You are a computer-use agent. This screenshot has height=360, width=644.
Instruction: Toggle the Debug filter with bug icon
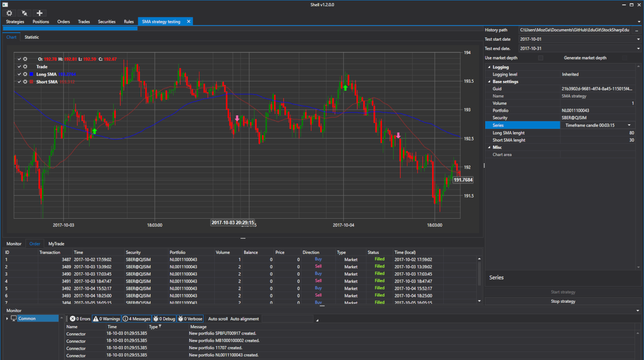(x=164, y=319)
